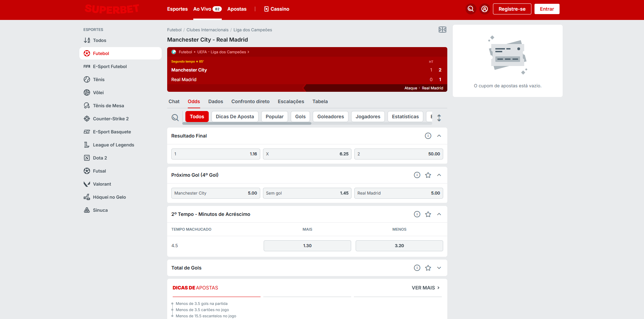This screenshot has height=319, width=644.
Task: Favorite the Próximo Gol market star
Action: pos(428,175)
